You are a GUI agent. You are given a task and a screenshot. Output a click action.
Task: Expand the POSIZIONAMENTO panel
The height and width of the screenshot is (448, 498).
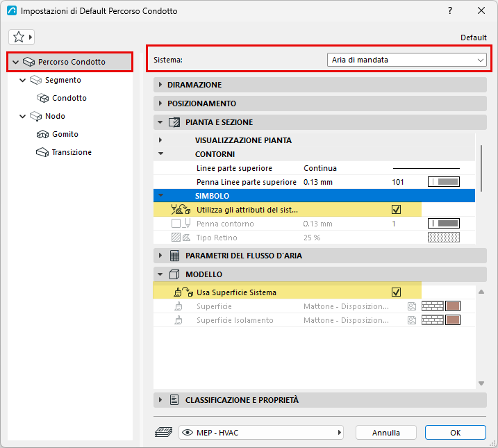click(160, 103)
